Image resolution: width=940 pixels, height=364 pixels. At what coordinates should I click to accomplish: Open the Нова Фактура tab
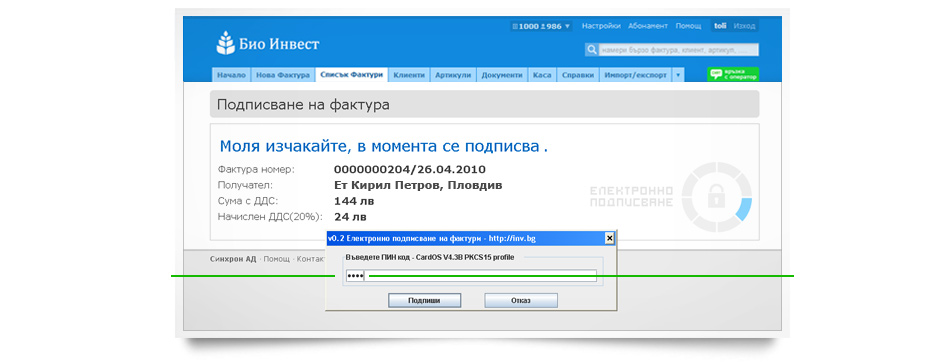click(283, 75)
